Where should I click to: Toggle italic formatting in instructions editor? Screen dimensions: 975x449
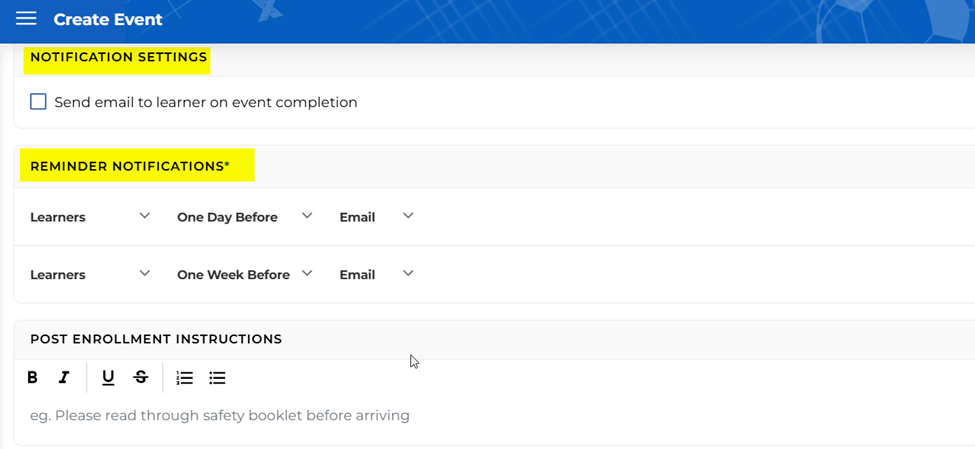tap(64, 378)
